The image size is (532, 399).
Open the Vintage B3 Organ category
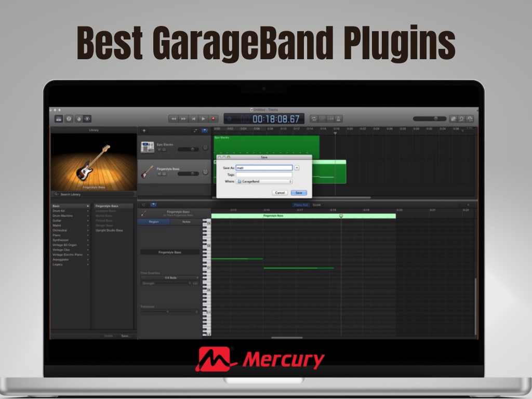point(71,245)
